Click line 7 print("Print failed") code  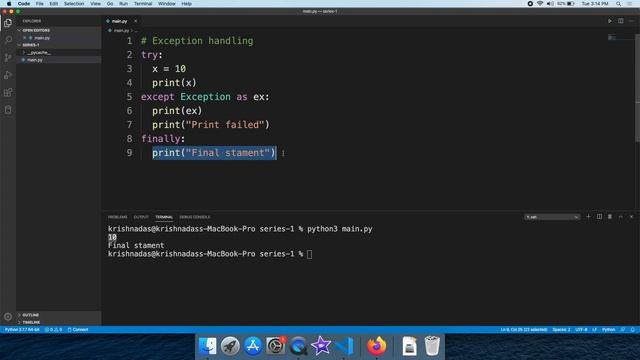pyautogui.click(x=211, y=125)
